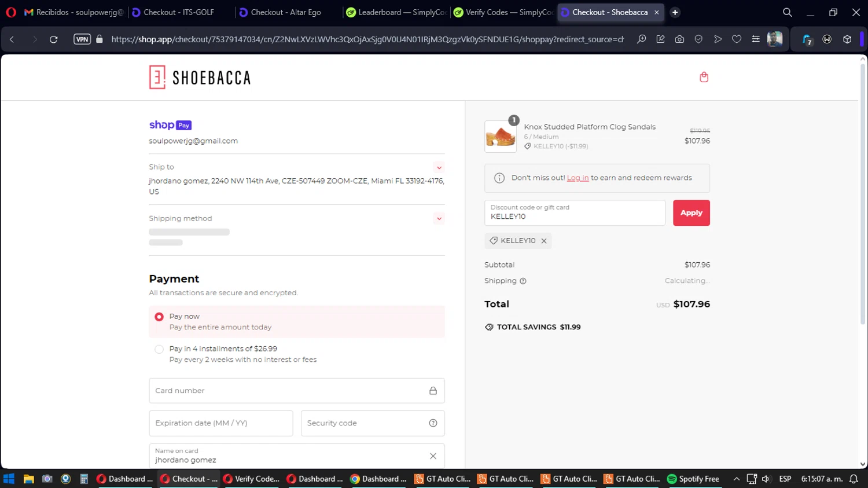Expand the Shipping method section
This screenshot has height=488, width=868.
pos(439,218)
